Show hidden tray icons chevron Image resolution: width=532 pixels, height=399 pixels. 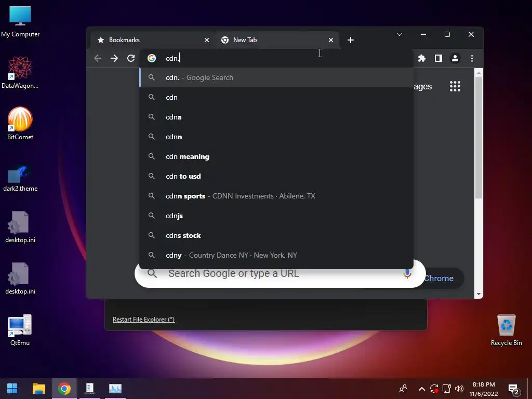pyautogui.click(x=422, y=389)
